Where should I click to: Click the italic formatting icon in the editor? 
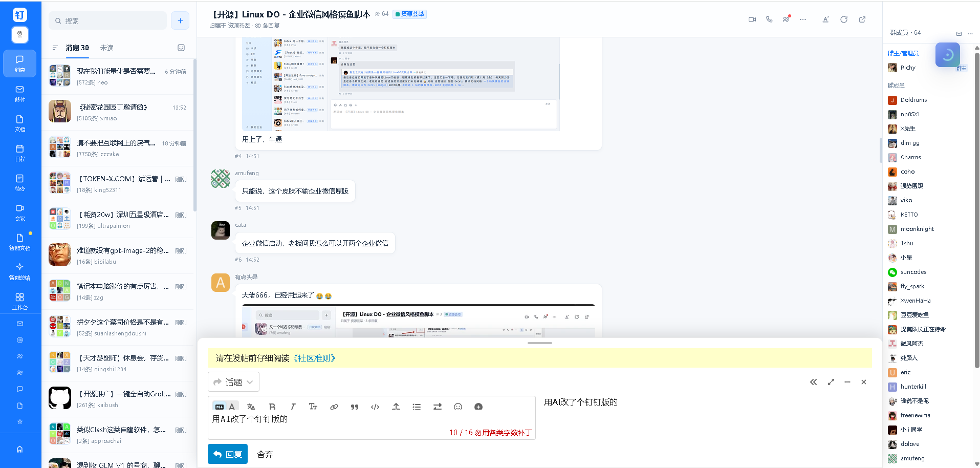click(293, 407)
